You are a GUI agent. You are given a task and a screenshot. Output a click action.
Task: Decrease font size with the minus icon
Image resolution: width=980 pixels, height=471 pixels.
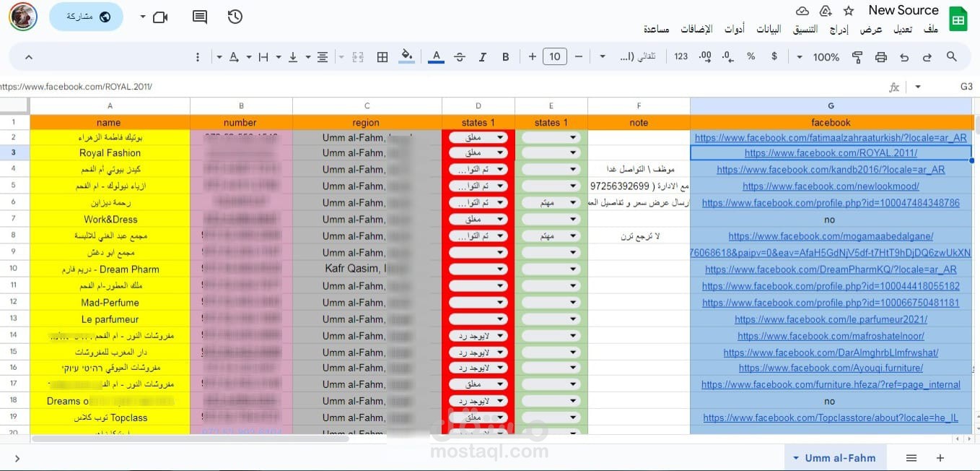coord(578,56)
